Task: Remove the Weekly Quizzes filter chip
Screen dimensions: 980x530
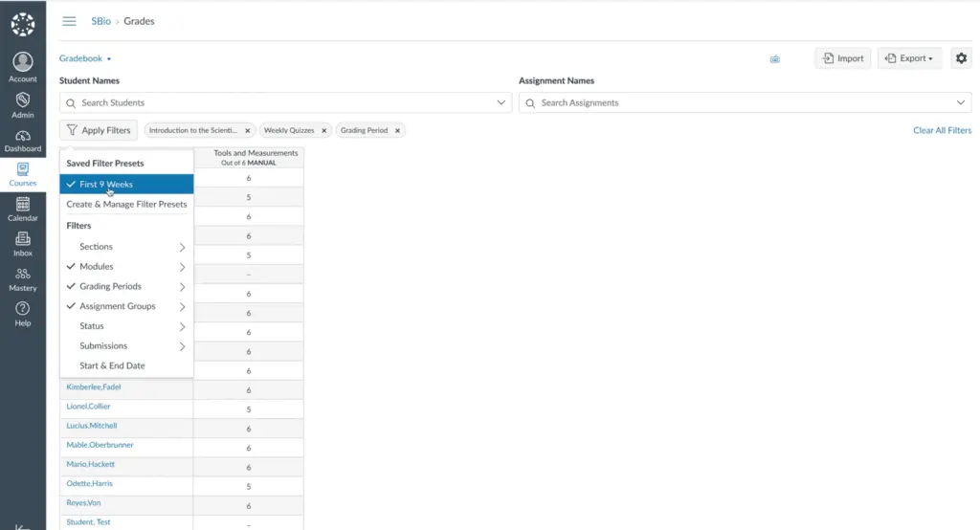Action: (x=323, y=131)
